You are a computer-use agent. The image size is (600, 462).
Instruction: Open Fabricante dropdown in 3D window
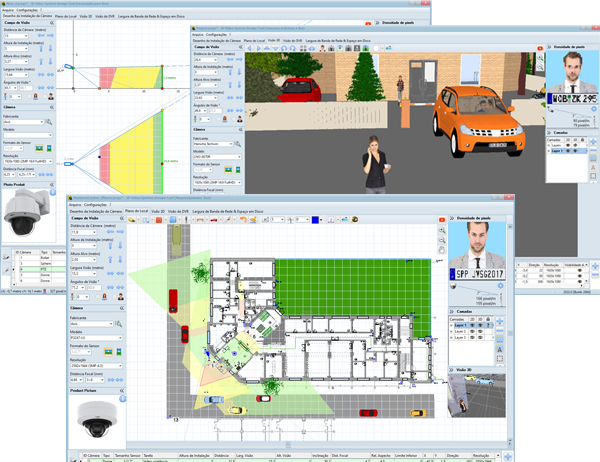click(213, 144)
